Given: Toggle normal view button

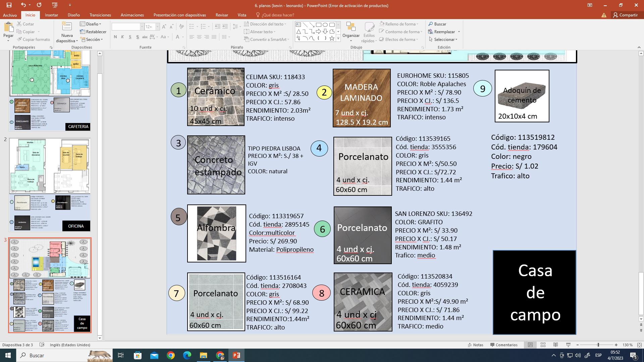Looking at the screenshot, I should pyautogui.click(x=530, y=345).
